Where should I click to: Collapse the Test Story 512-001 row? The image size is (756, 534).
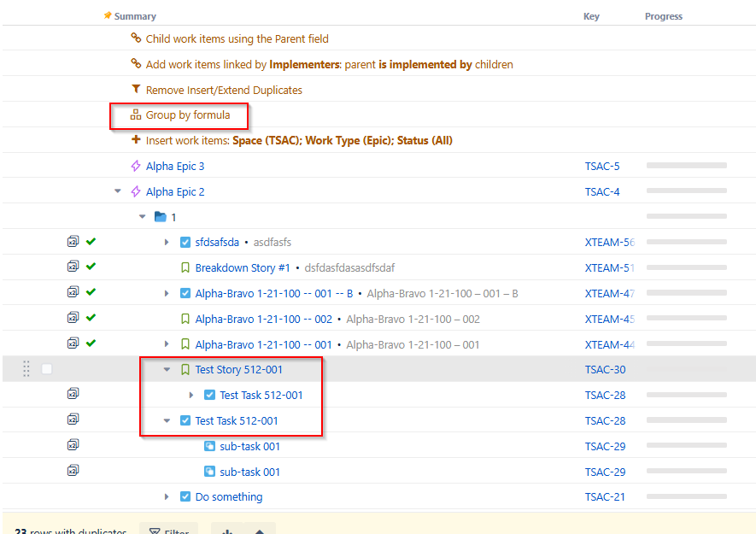pos(167,369)
